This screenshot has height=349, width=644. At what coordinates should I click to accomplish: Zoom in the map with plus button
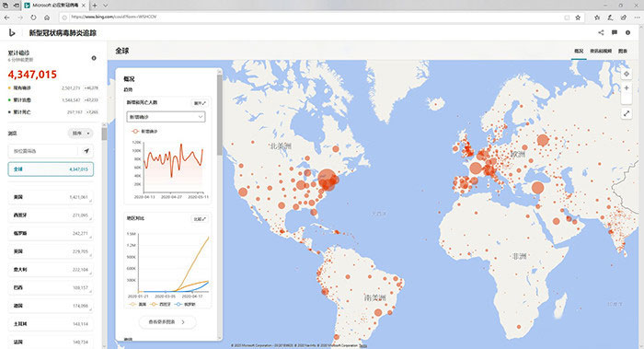click(x=627, y=88)
